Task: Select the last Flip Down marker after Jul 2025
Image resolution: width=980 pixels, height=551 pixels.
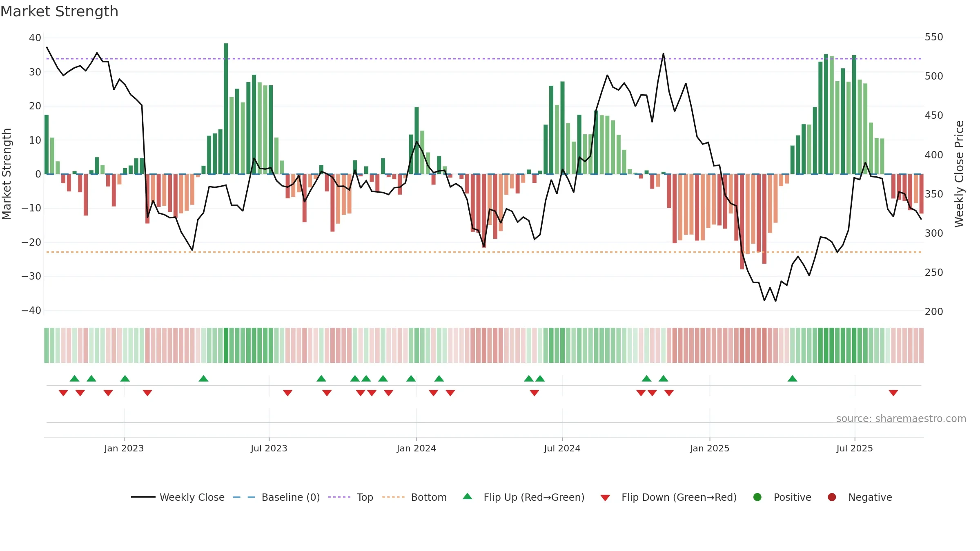Action: [893, 393]
